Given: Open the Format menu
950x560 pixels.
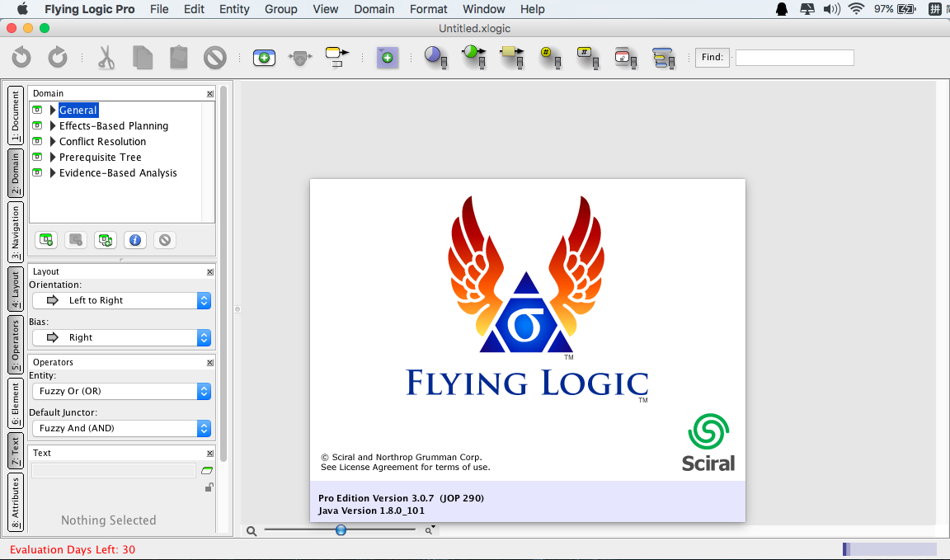Looking at the screenshot, I should coord(428,9).
